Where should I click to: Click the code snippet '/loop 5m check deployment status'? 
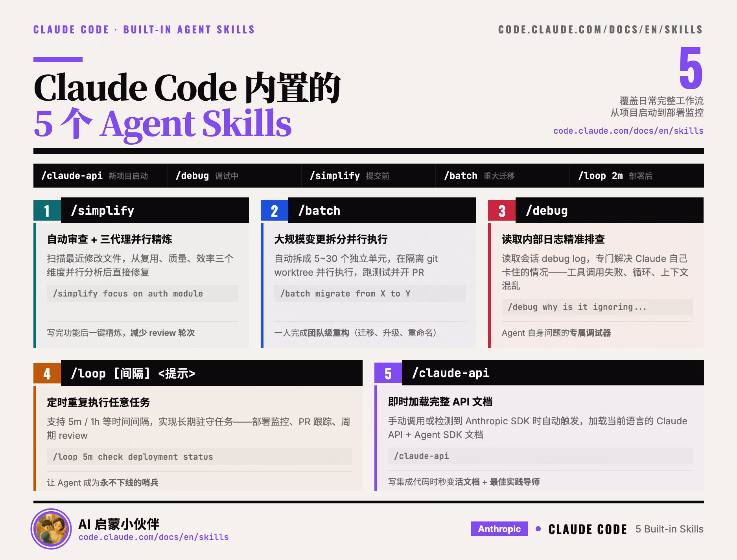[x=199, y=457]
